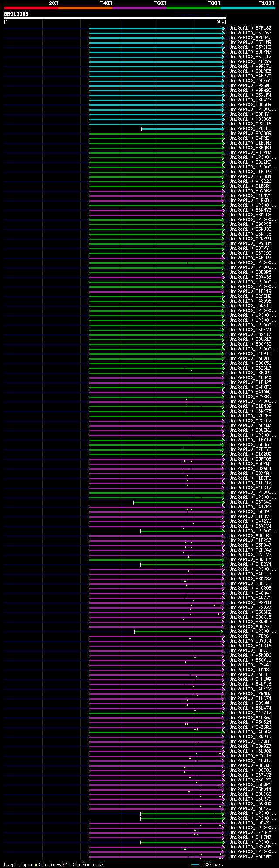Open hit UniRef100_C4JZK3
The width and height of the screenshot is (279, 868).
click(250, 507)
